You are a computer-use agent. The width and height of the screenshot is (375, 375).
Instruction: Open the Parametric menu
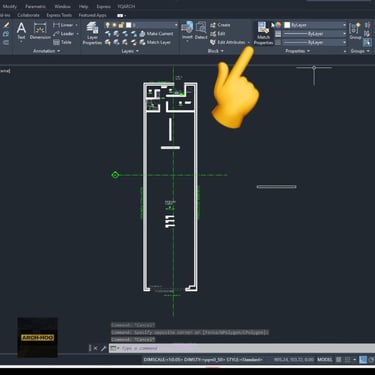point(35,6)
